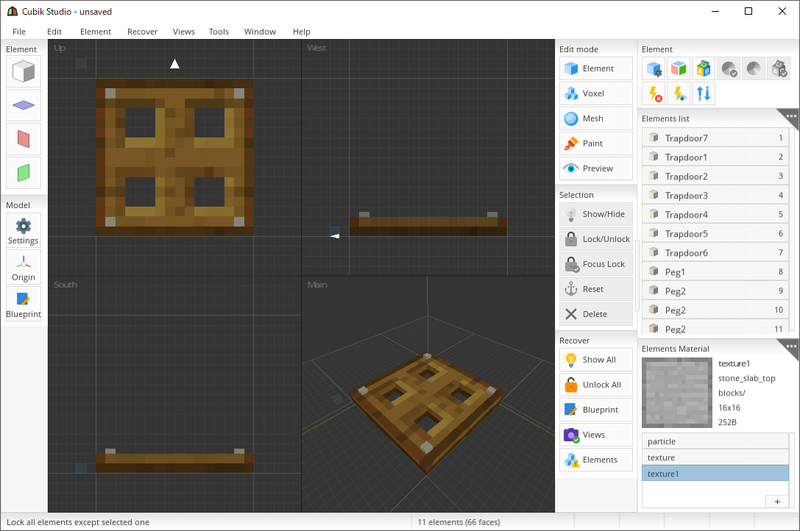Click white arrow marker in West view

(x=335, y=236)
